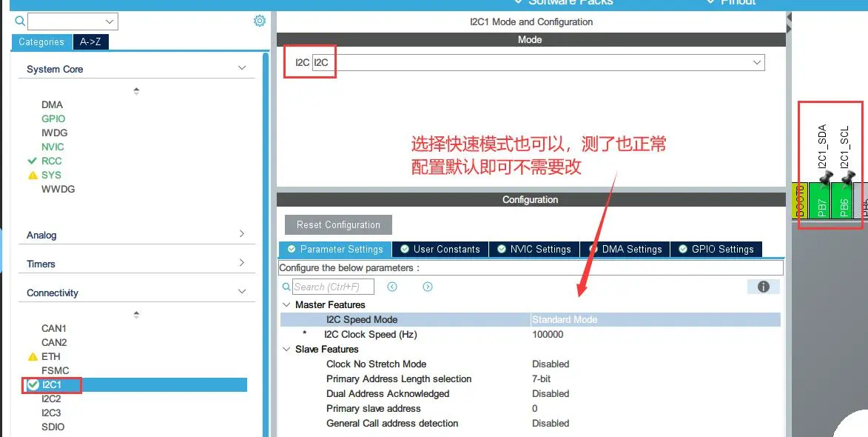This screenshot has height=437, width=868.
Task: Select the PB6 I2C1_SCL pin
Action: 844,201
